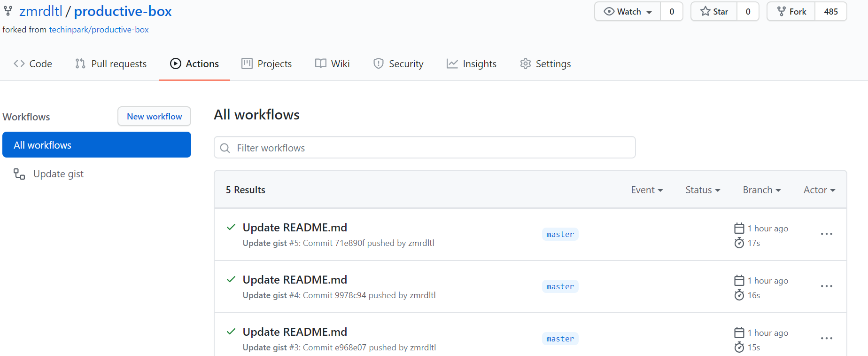The width and height of the screenshot is (868, 356).
Task: Open the zmrdltl user link
Action: tap(41, 11)
